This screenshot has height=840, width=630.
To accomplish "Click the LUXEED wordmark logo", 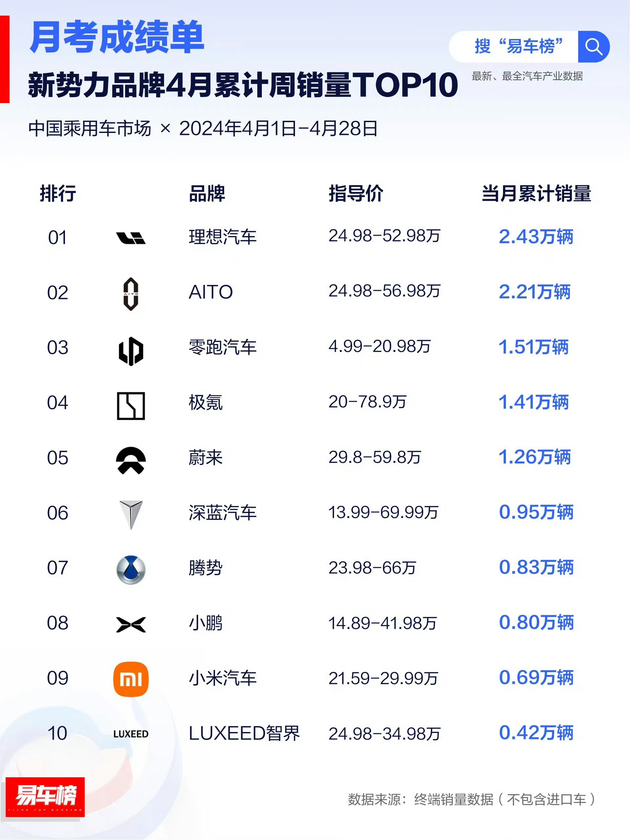I will pos(131,734).
